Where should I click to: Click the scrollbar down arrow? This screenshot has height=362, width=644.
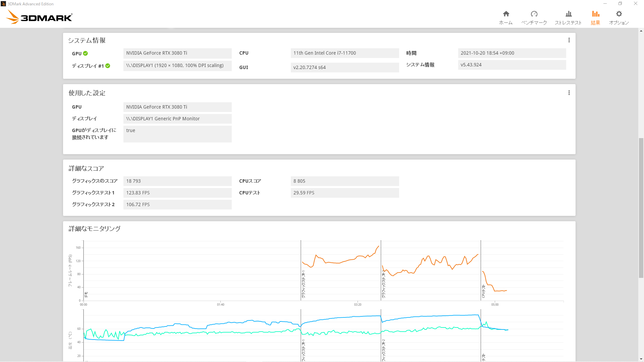pos(641,359)
